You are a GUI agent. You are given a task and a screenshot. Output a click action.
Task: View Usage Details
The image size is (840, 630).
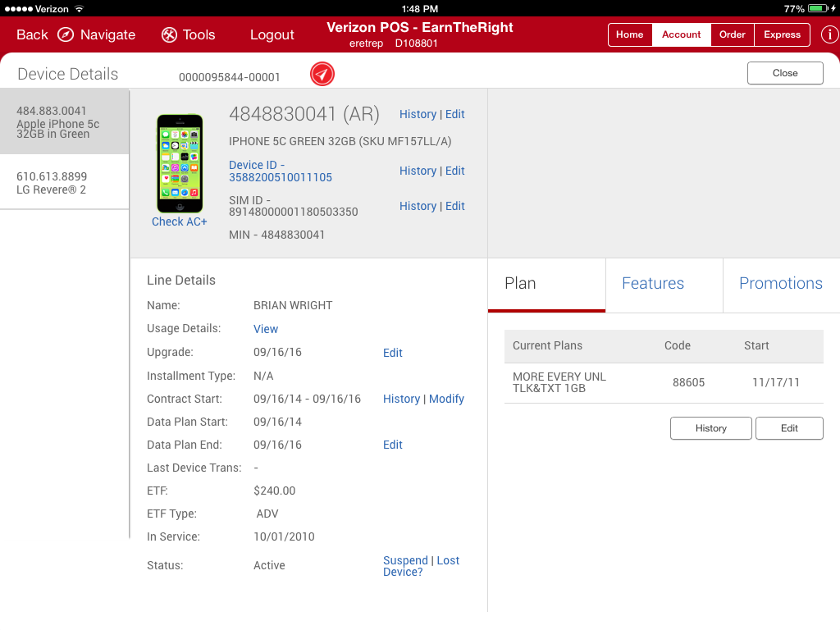266,329
